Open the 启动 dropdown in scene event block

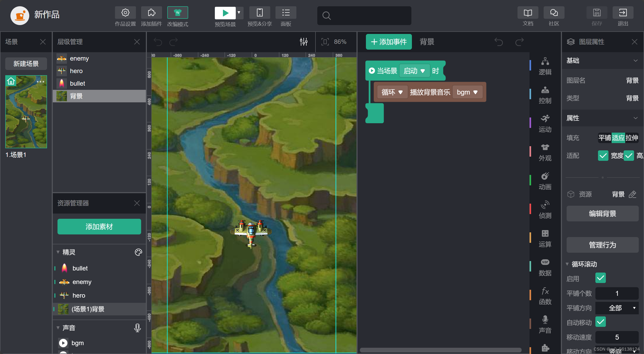coord(414,71)
